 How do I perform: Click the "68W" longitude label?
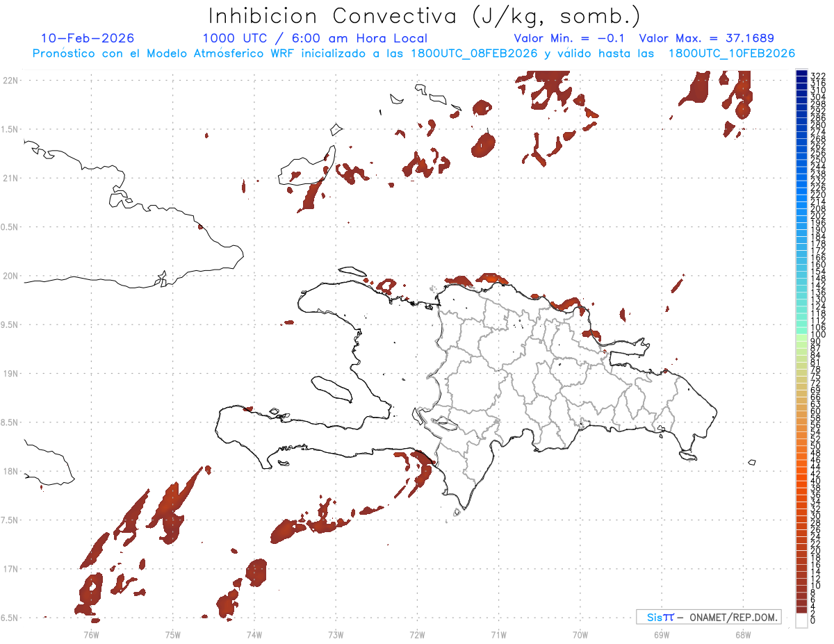pos(742,634)
